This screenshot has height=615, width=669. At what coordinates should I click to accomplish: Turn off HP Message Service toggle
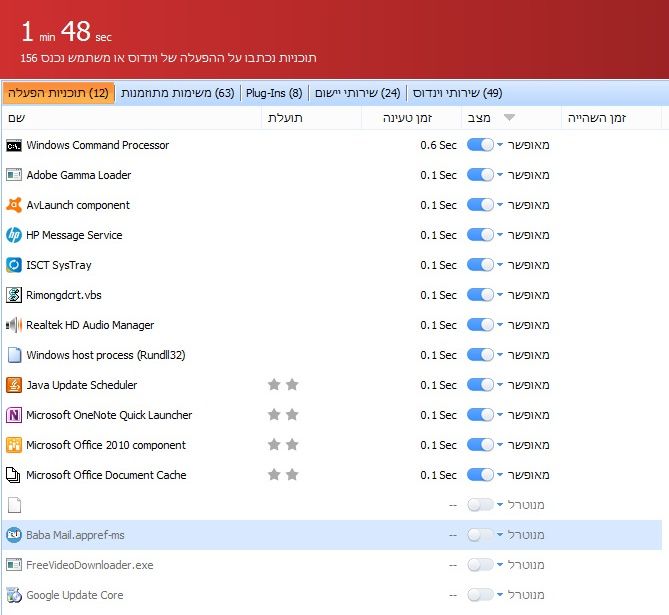tap(480, 235)
